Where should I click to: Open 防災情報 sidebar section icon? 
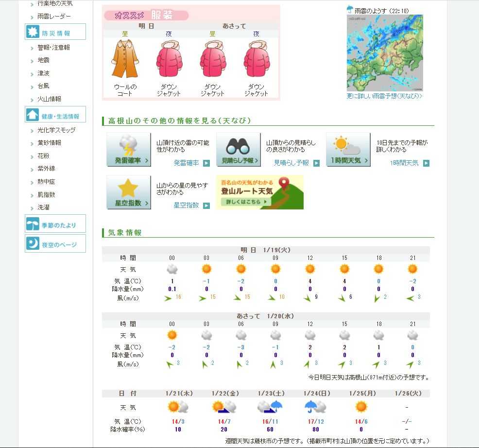tap(33, 32)
